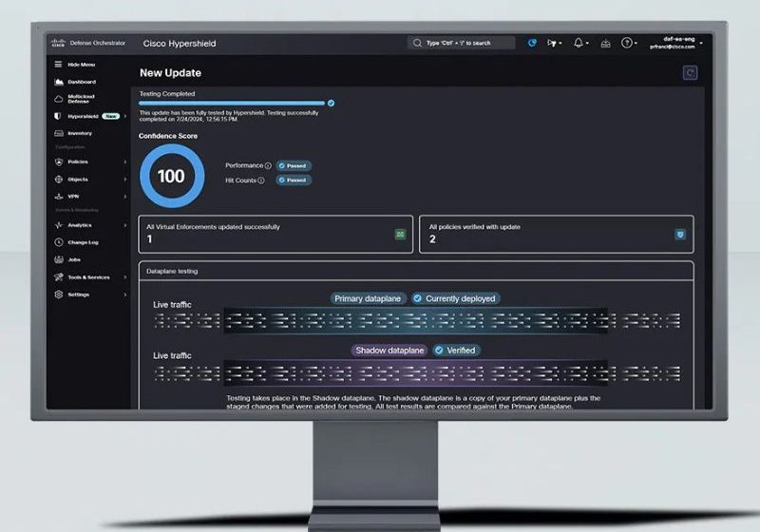Click the Hit Counts Passed badge

pos(294,180)
